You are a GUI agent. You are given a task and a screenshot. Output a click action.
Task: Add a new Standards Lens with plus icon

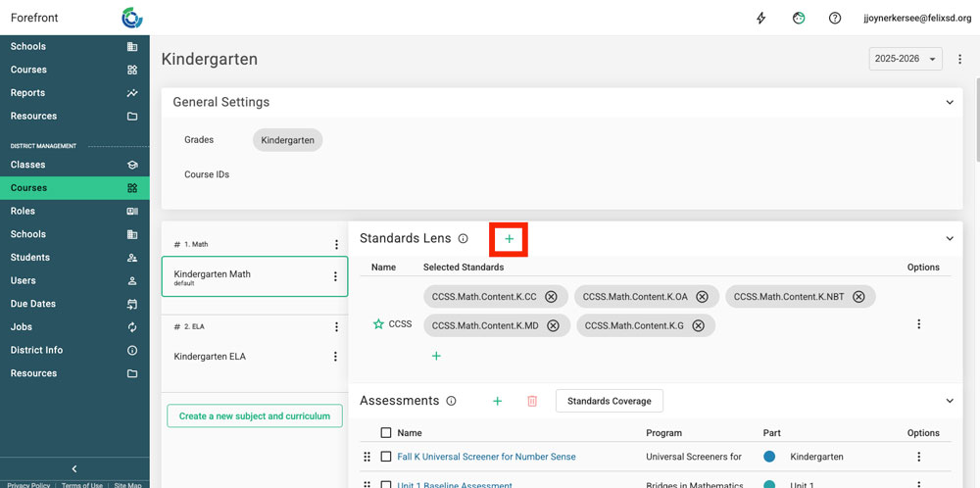[x=509, y=238]
